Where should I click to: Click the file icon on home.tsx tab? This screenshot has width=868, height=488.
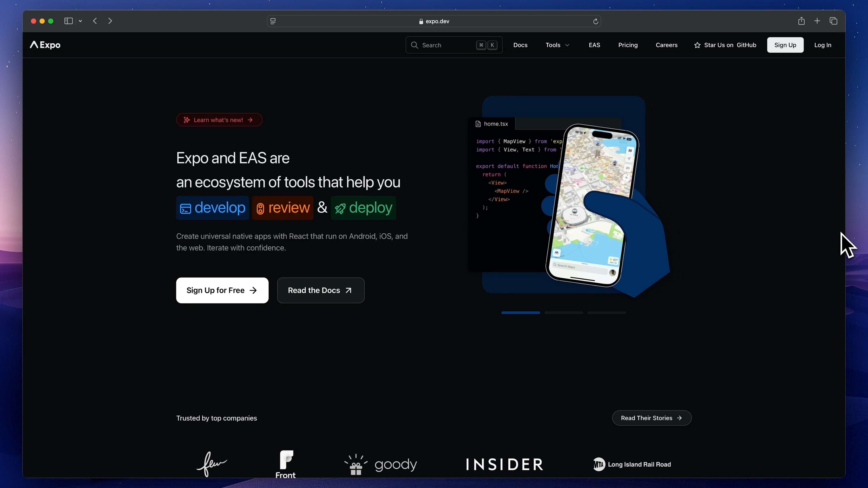478,124
